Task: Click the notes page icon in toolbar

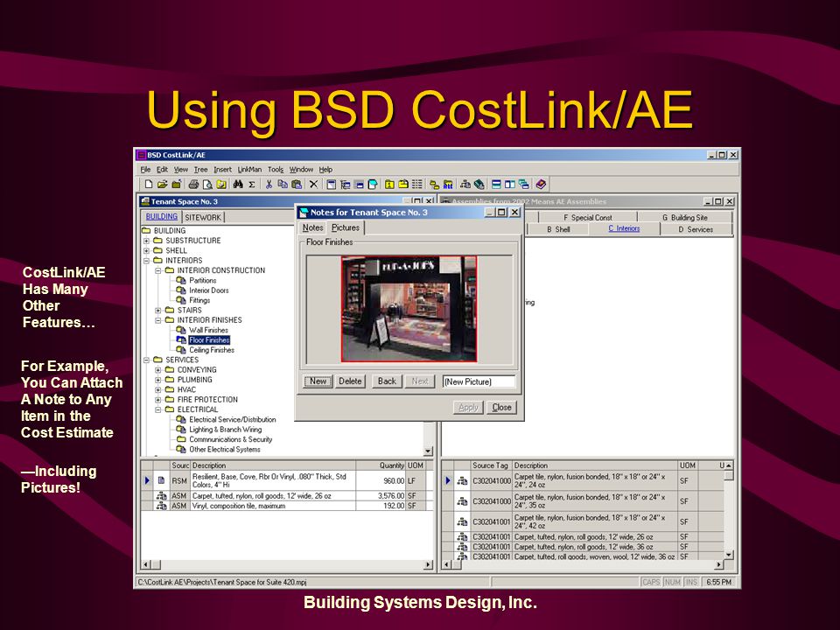Action: coord(373,185)
